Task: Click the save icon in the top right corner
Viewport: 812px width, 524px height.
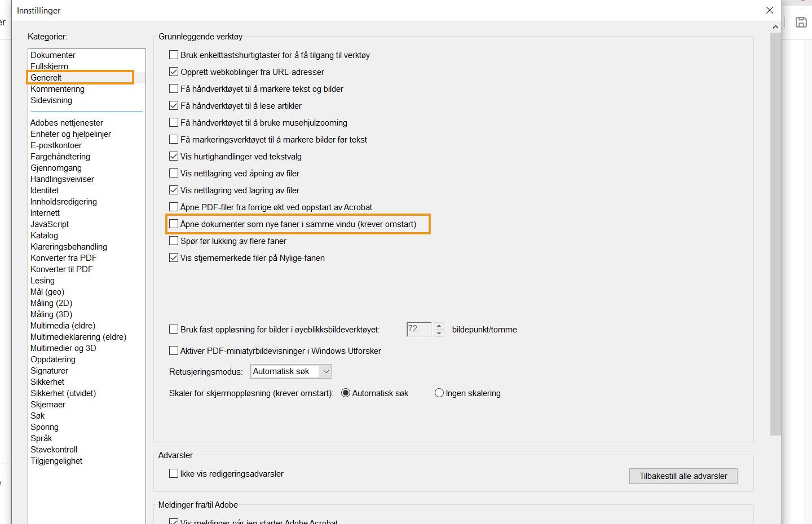Action: [801, 22]
